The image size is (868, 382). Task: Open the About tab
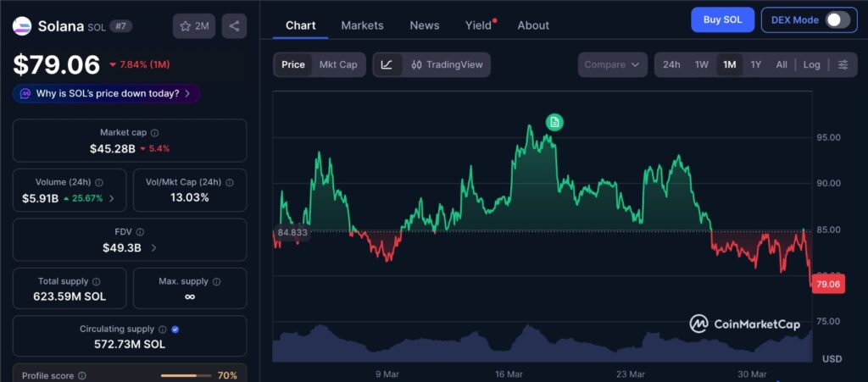pyautogui.click(x=533, y=25)
